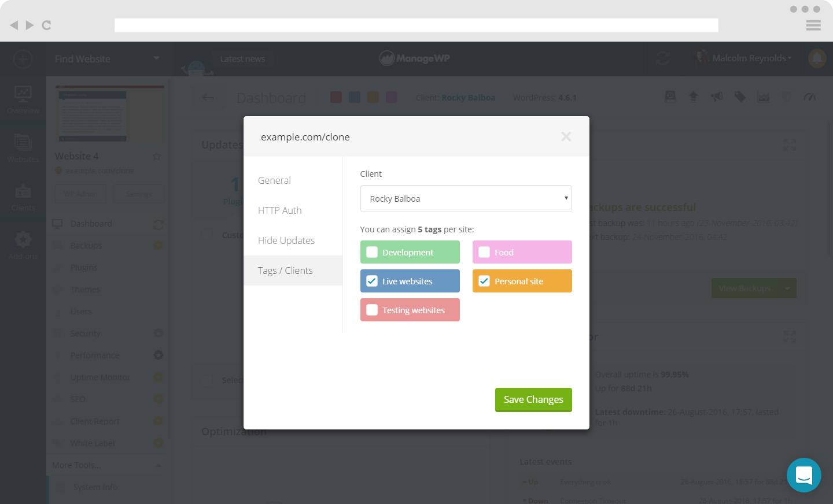The width and height of the screenshot is (833, 504).
Task: Click the Dashboard back arrow button
Action: (208, 98)
